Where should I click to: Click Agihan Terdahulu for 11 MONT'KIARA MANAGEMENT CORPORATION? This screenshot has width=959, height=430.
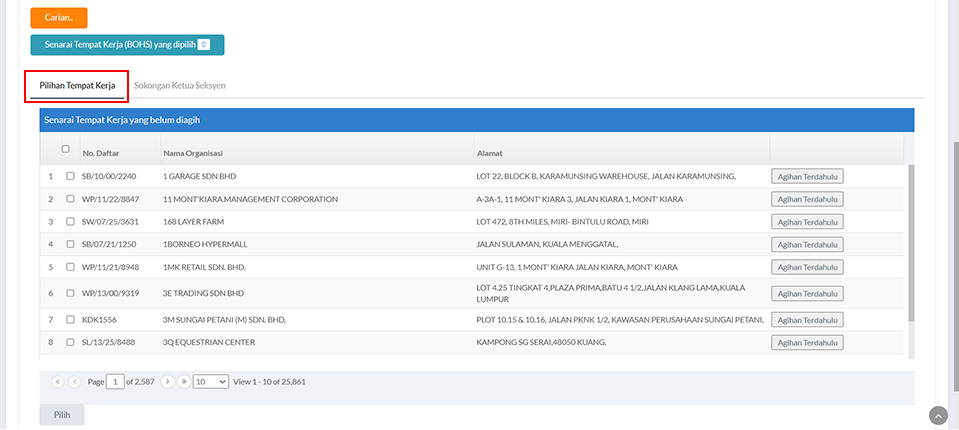click(x=807, y=199)
